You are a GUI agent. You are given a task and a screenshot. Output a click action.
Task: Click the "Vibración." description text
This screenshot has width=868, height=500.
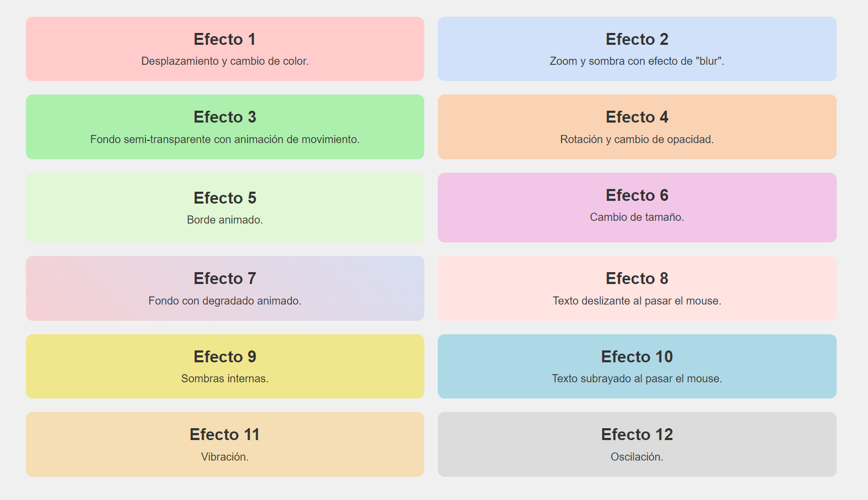point(225,457)
